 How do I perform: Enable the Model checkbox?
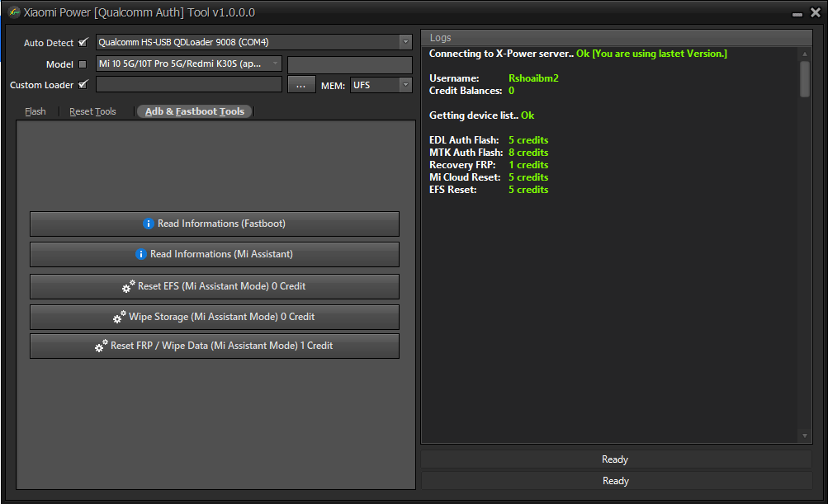(x=83, y=64)
